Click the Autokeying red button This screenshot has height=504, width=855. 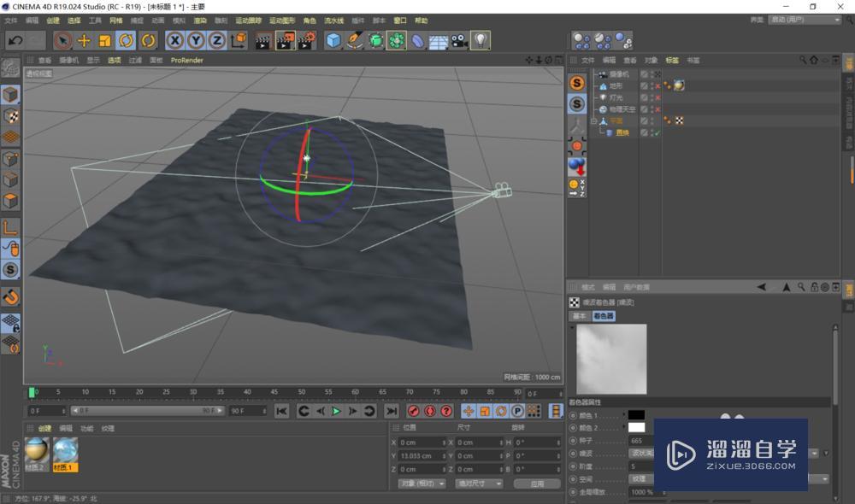(430, 412)
